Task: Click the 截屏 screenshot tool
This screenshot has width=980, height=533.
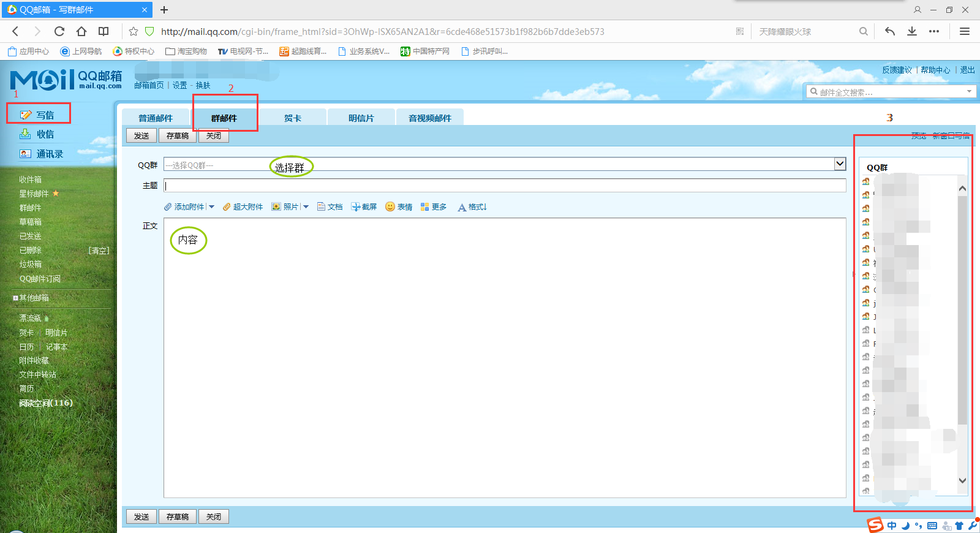Action: pos(364,207)
